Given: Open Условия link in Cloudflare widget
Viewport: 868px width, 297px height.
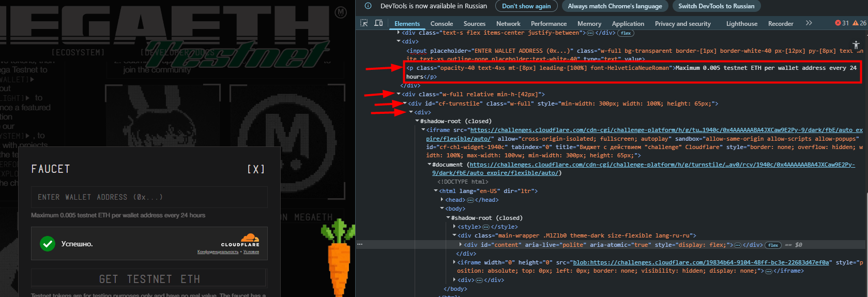Looking at the screenshot, I should [251, 252].
